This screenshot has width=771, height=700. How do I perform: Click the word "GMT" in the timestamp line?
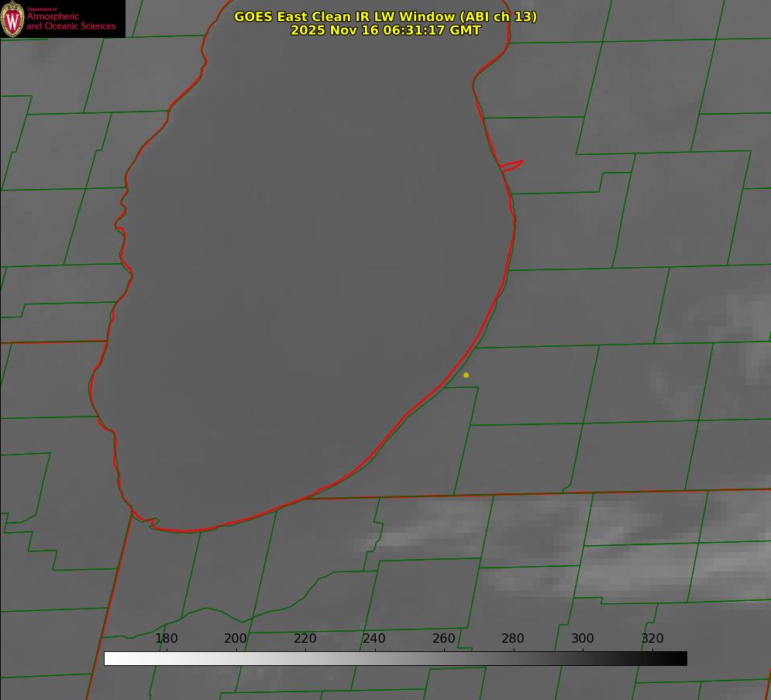pos(466,30)
